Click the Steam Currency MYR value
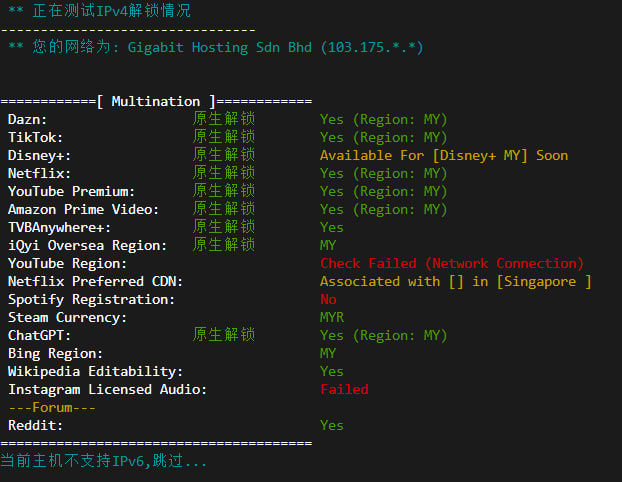The image size is (622, 482). pyautogui.click(x=332, y=317)
